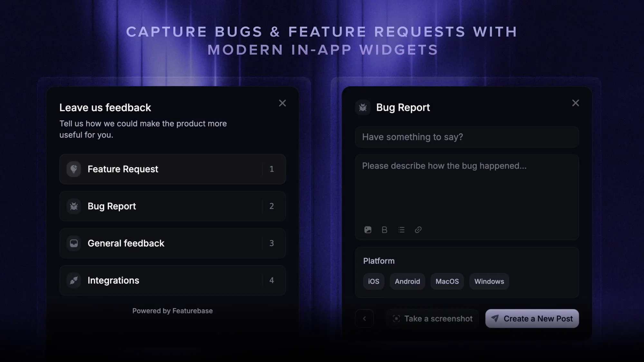Insert a link using the chain icon
644x362 pixels.
(418, 230)
